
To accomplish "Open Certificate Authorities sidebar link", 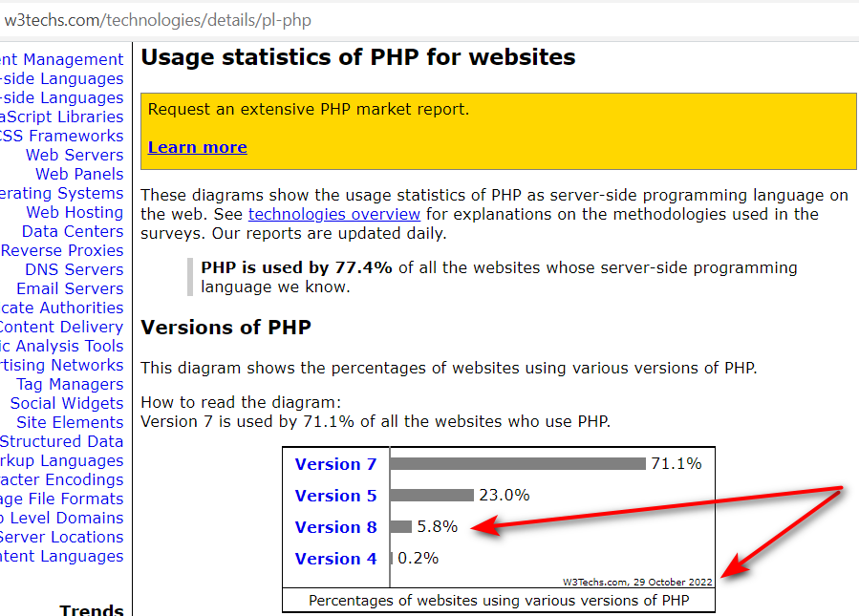I will pos(62,308).
